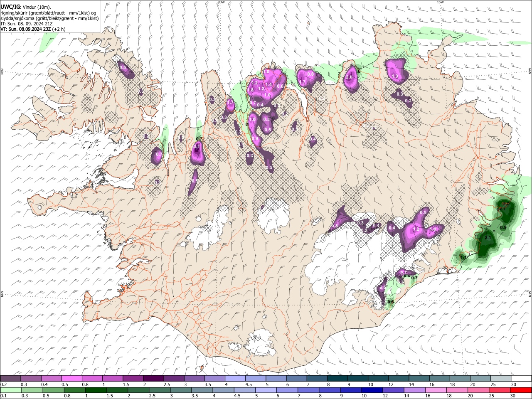
Task: Click the 'IT: Sun. 08. 09. 2024 21Z' line
Action: 27,24
